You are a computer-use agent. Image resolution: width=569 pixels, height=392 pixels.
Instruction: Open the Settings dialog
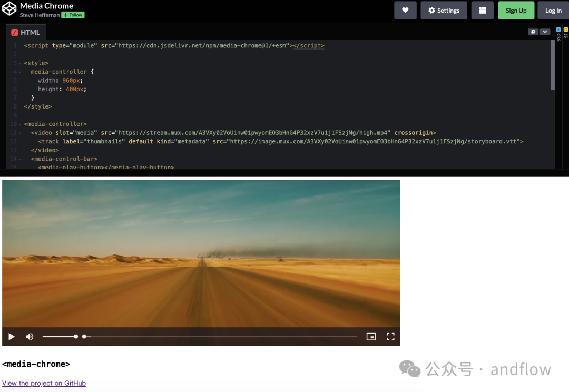pyautogui.click(x=444, y=10)
